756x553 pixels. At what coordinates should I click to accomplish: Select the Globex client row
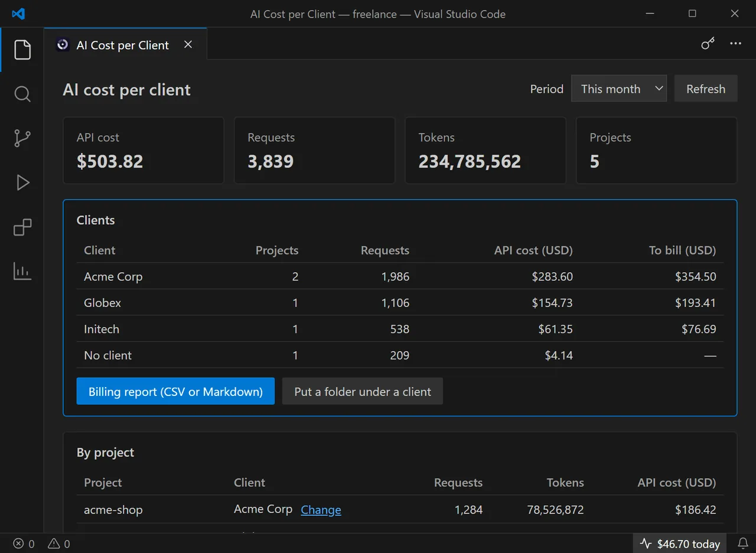[x=400, y=303]
